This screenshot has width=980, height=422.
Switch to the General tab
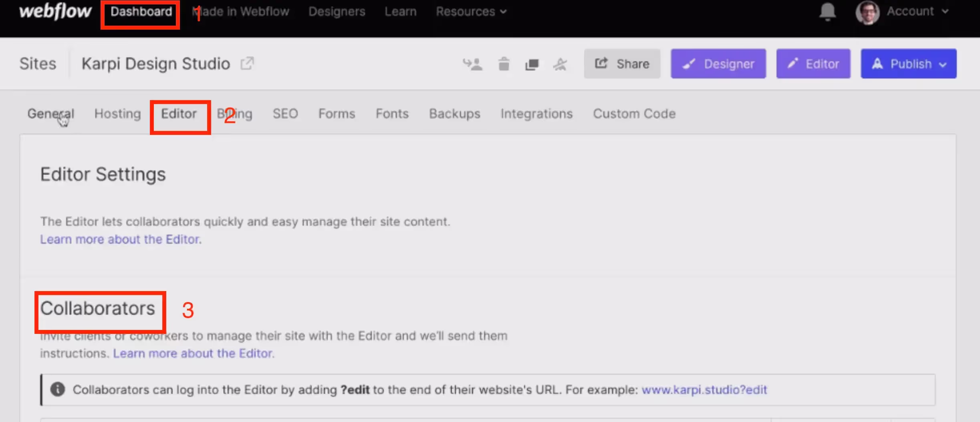pyautogui.click(x=51, y=114)
